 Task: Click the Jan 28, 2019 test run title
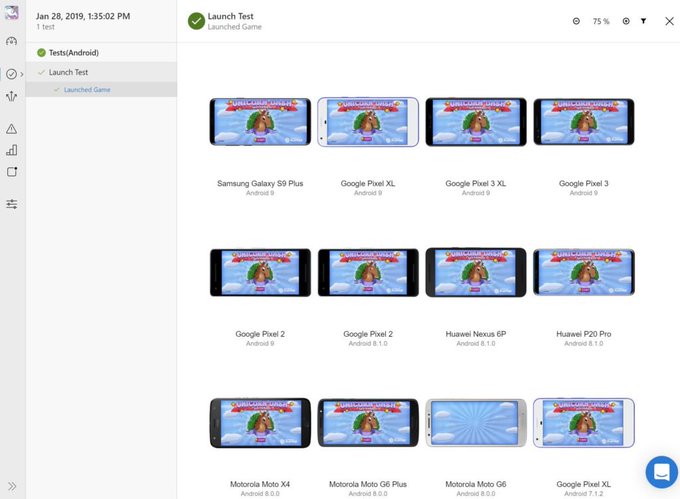pyautogui.click(x=83, y=16)
